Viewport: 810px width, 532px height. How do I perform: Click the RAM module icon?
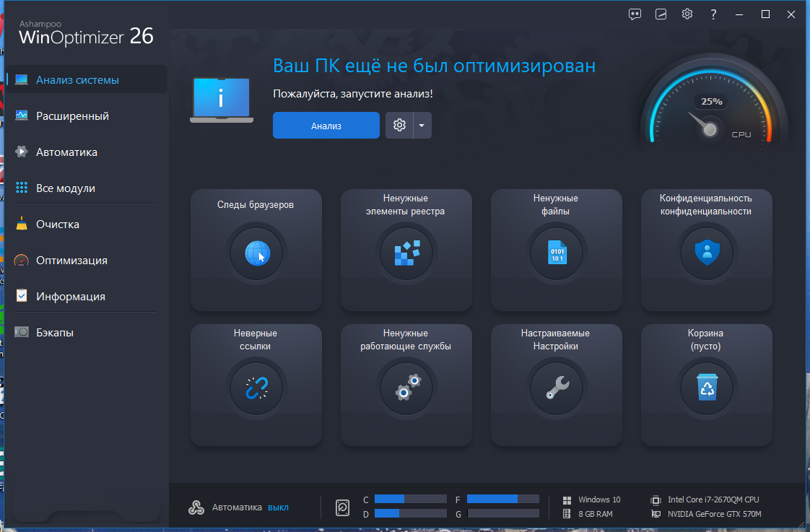tap(567, 514)
